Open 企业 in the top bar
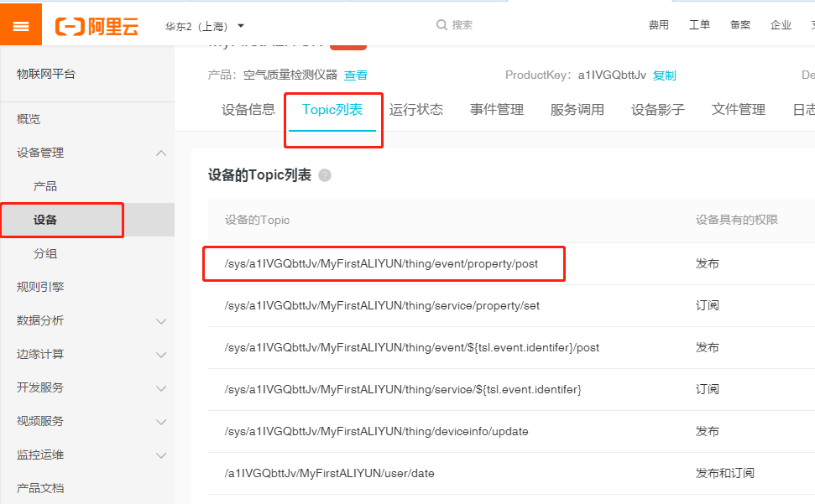 [x=781, y=25]
